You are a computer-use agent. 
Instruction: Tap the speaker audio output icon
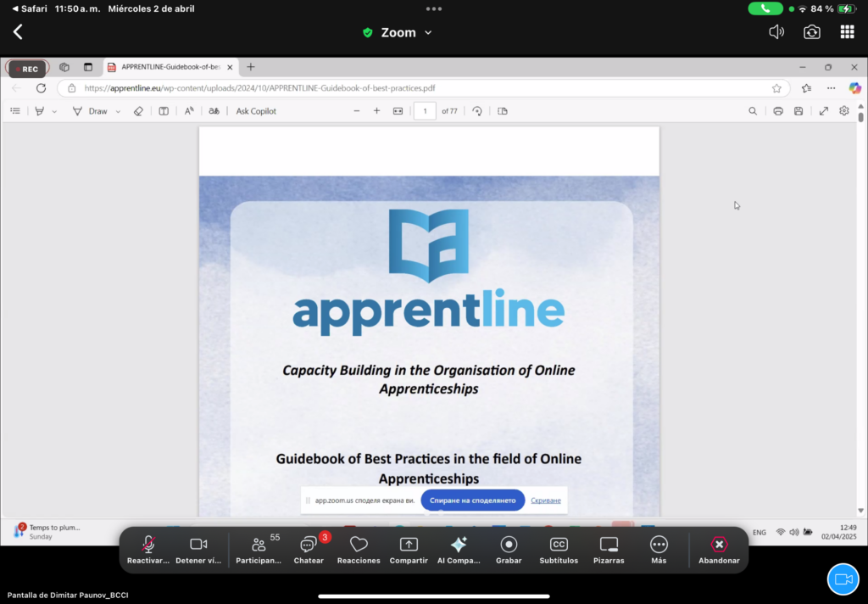pyautogui.click(x=776, y=32)
